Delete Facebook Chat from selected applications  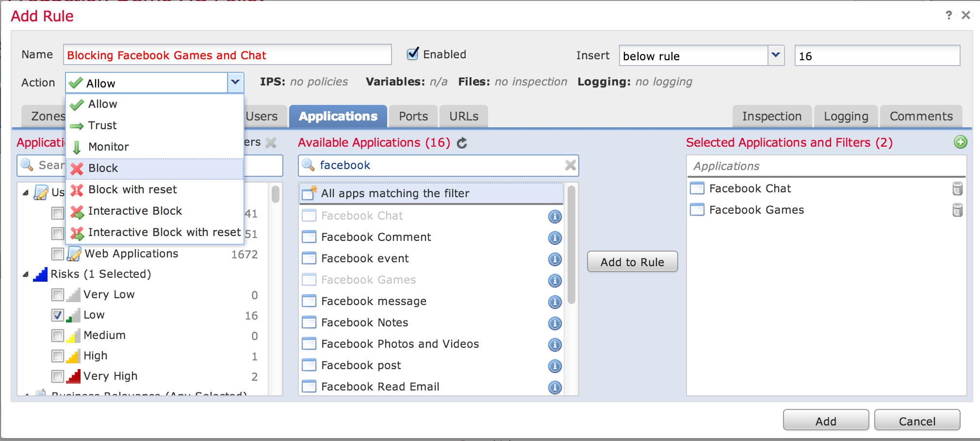pos(957,188)
